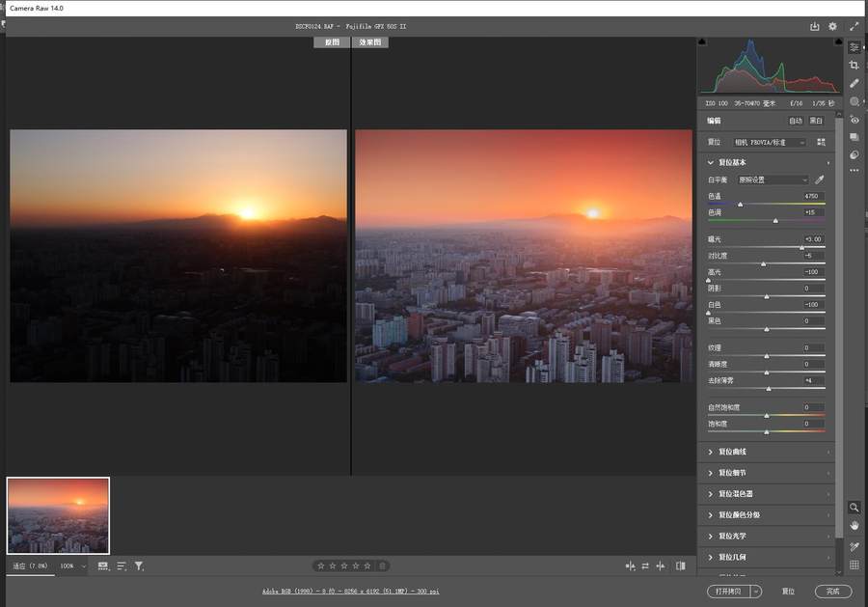The width and height of the screenshot is (868, 607).
Task: Click the save image icon at top
Action: pos(815,26)
